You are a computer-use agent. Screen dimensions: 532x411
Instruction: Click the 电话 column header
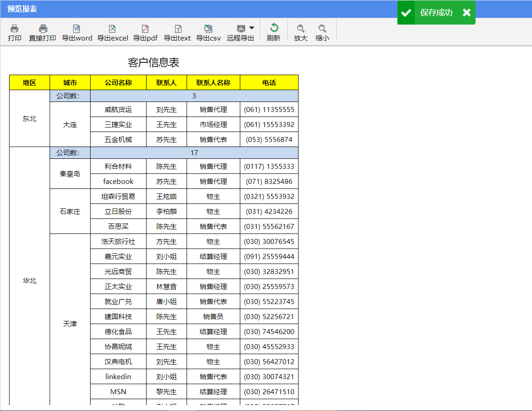[269, 83]
